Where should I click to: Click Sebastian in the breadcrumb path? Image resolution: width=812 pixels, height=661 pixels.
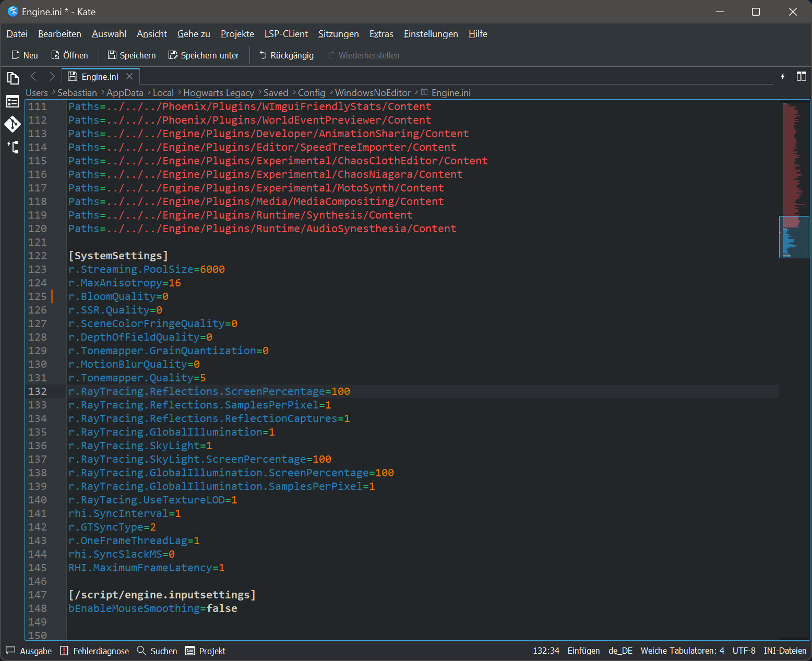(77, 93)
